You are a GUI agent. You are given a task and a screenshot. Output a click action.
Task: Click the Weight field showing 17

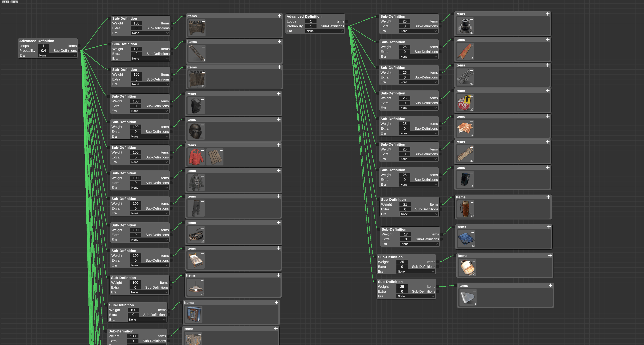[406, 234]
